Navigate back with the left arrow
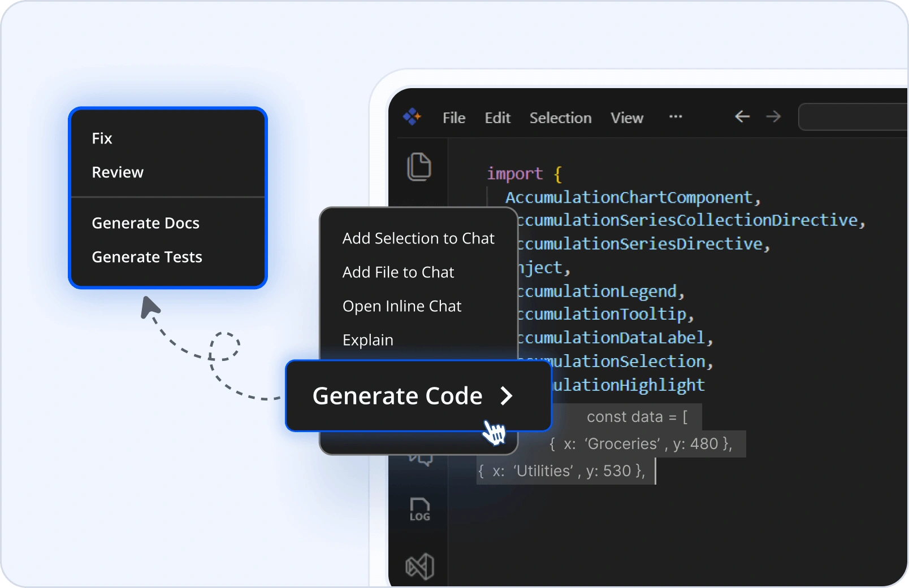 coord(742,117)
